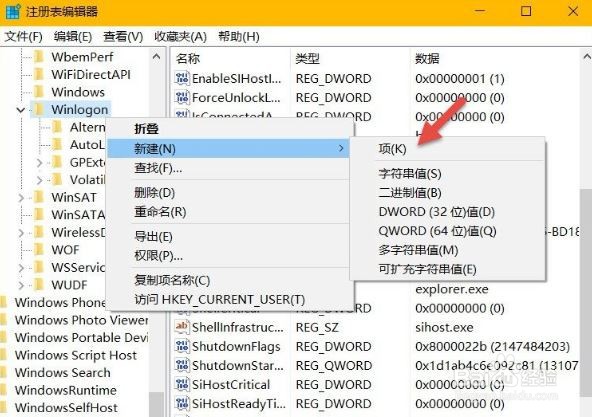
Task: Select the Windows Photo Viewer key
Action: point(81,320)
